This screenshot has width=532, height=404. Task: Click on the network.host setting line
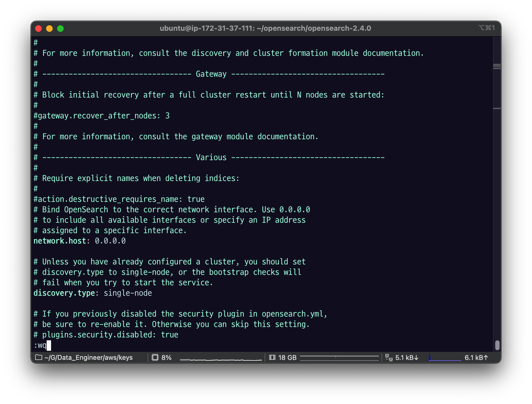(x=79, y=241)
